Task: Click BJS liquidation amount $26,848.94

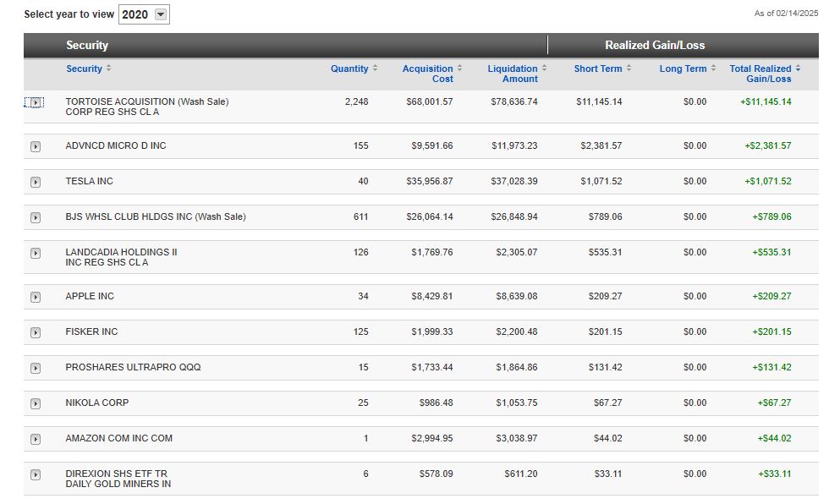Action: [x=513, y=217]
